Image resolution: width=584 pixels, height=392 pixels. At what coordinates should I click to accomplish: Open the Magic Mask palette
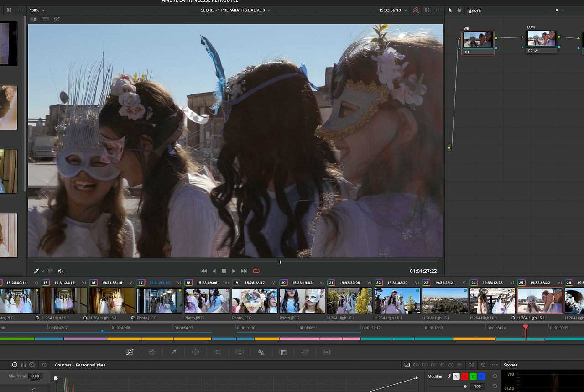(240, 352)
